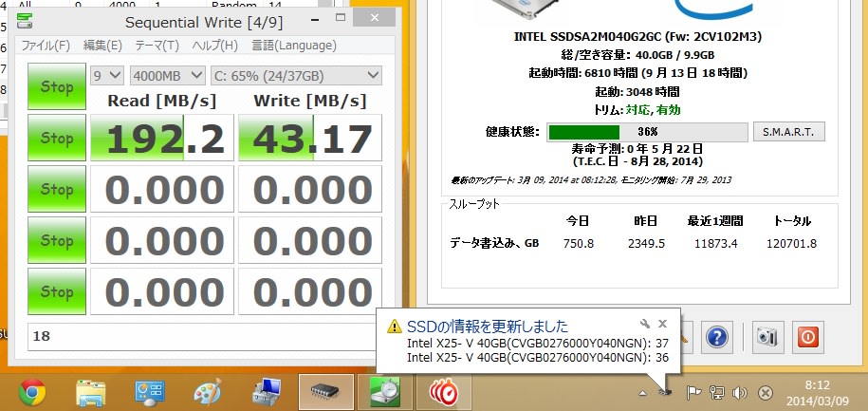Click the third Stop button in the window
Screen dimensions: 868x411
tap(57, 189)
